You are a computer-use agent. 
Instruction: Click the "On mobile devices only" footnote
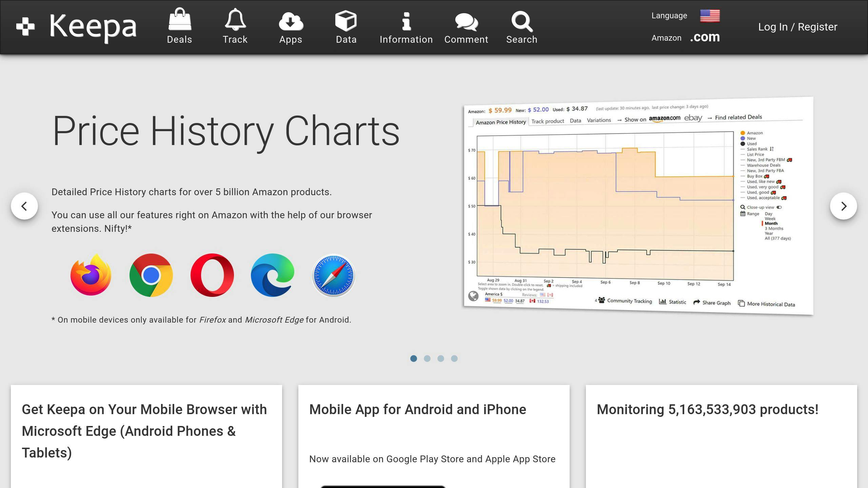coord(201,320)
